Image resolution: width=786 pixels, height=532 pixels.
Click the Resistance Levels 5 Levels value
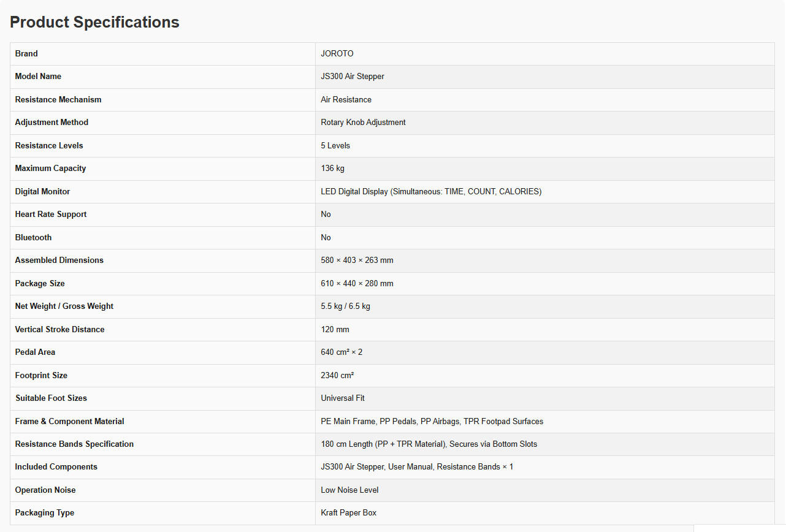[335, 146]
